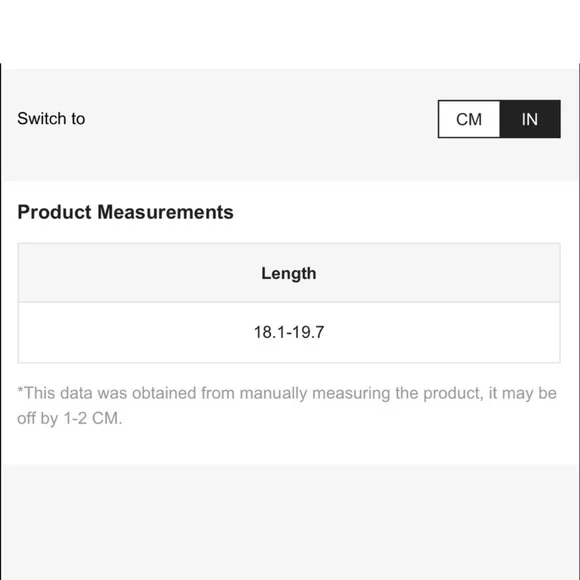Image resolution: width=580 pixels, height=580 pixels.
Task: Click the 18.1-19.7 length value
Action: click(289, 332)
